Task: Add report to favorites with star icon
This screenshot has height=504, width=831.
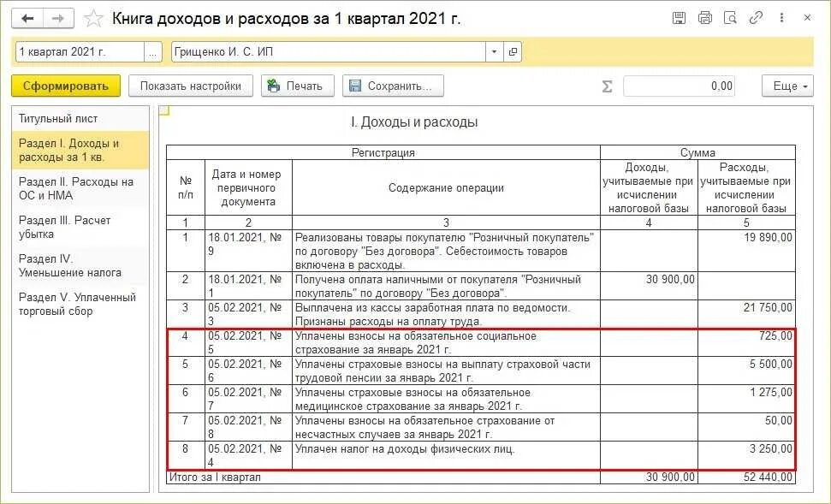Action: click(x=94, y=19)
